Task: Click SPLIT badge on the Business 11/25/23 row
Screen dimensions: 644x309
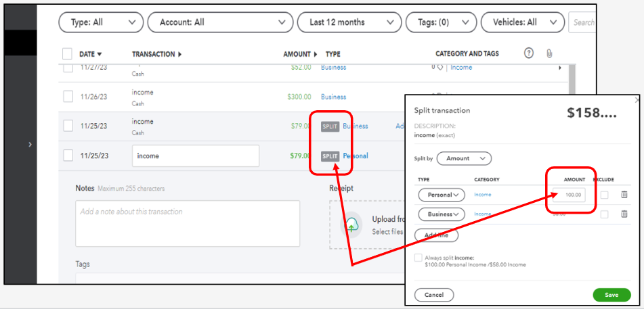Action: (x=330, y=126)
